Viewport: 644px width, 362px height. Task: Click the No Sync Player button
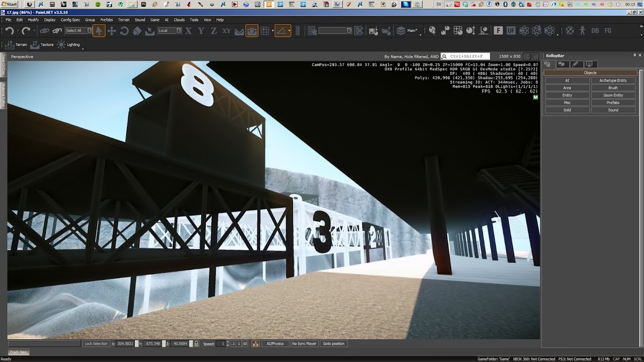point(304,344)
